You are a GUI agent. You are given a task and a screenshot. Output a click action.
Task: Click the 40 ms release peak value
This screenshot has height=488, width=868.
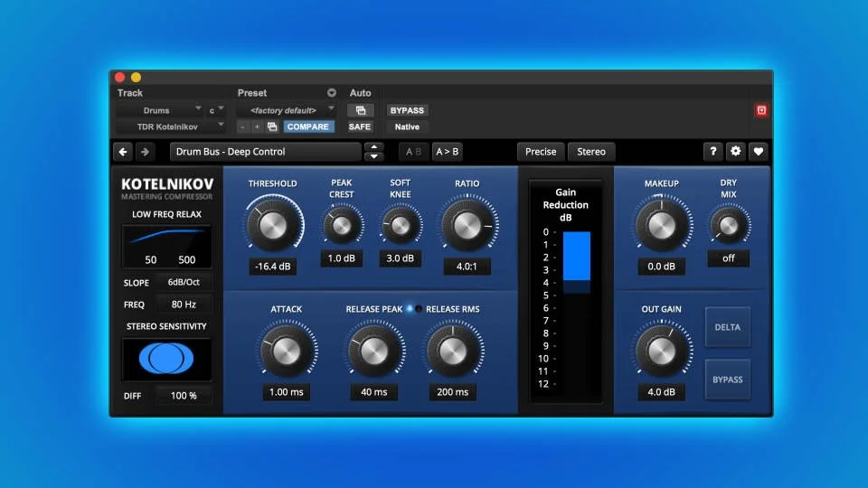(374, 391)
